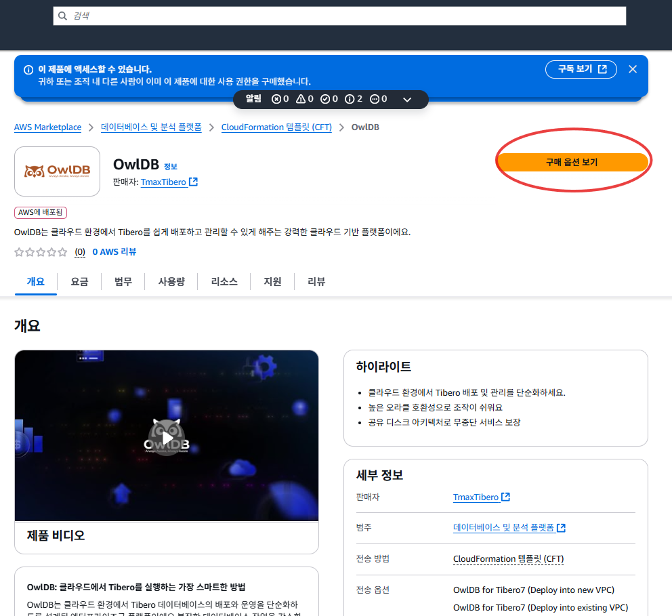Switch to the 요금 tab
Screen dimensions: 672x616
click(79, 282)
